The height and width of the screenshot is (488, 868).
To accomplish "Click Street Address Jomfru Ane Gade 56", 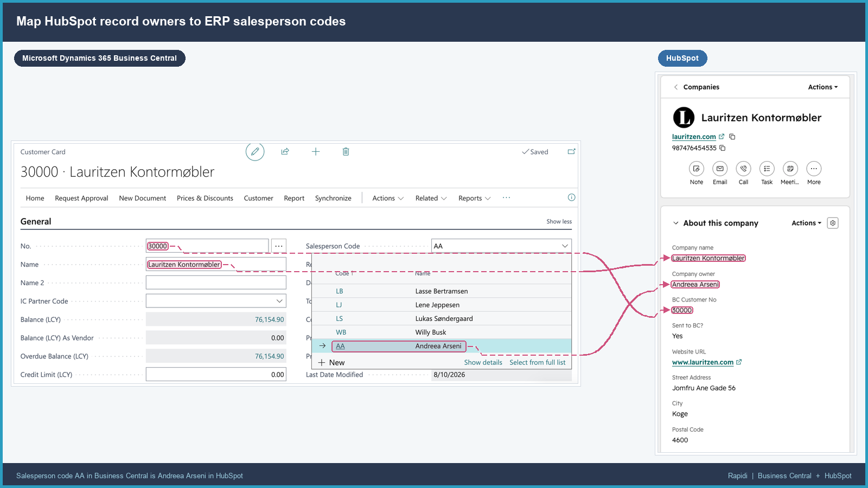I will [x=704, y=388].
